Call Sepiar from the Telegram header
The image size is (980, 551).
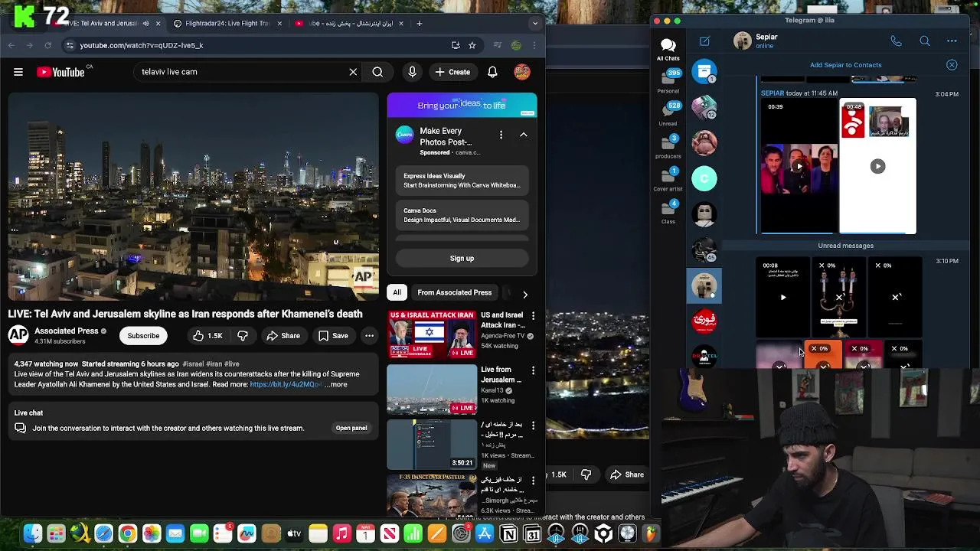pos(896,41)
